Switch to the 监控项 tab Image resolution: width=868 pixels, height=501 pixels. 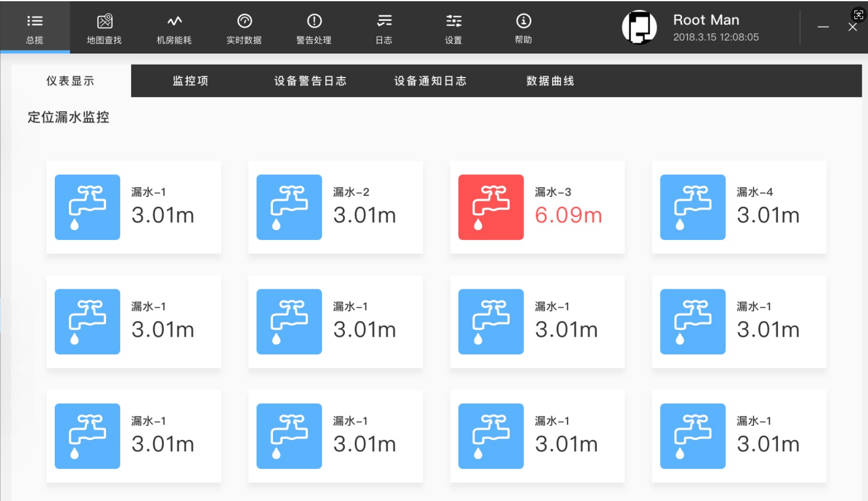pyautogui.click(x=191, y=81)
